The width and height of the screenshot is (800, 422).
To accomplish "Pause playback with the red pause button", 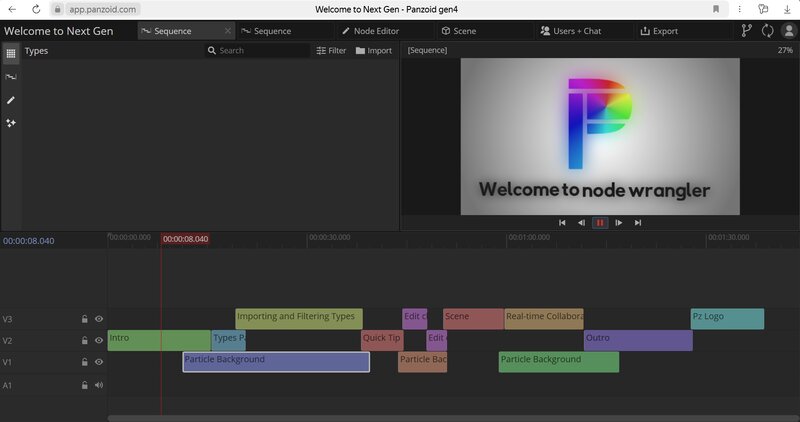I will pos(600,223).
